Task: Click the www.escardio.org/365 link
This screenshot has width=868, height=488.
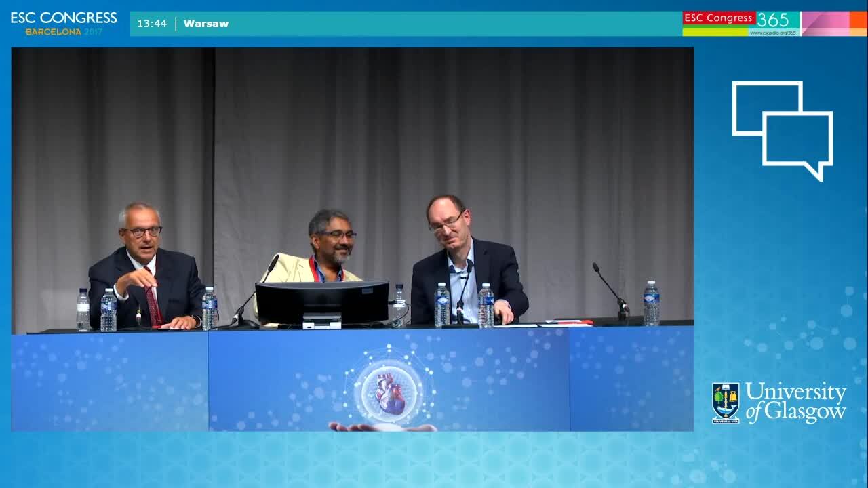Action: click(x=773, y=33)
